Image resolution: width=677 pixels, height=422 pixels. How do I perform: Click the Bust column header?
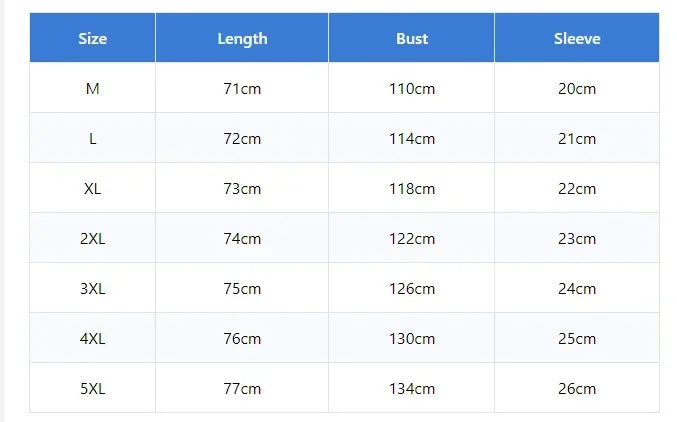[x=411, y=38]
